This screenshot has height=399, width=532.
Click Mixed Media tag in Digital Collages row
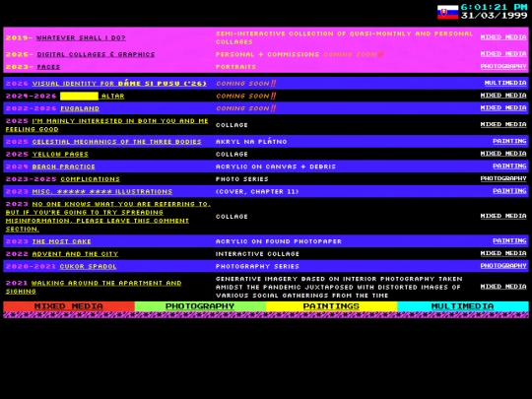point(503,54)
